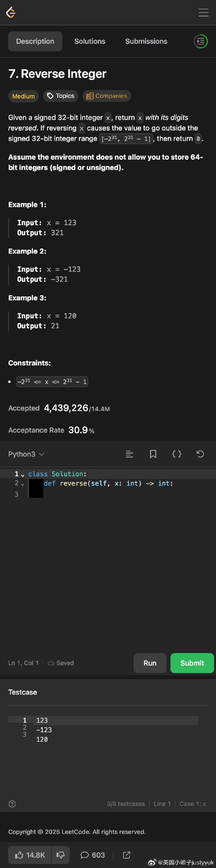Reset code with the revert arrow icon
Screen dimensions: 216x868
click(x=200, y=454)
